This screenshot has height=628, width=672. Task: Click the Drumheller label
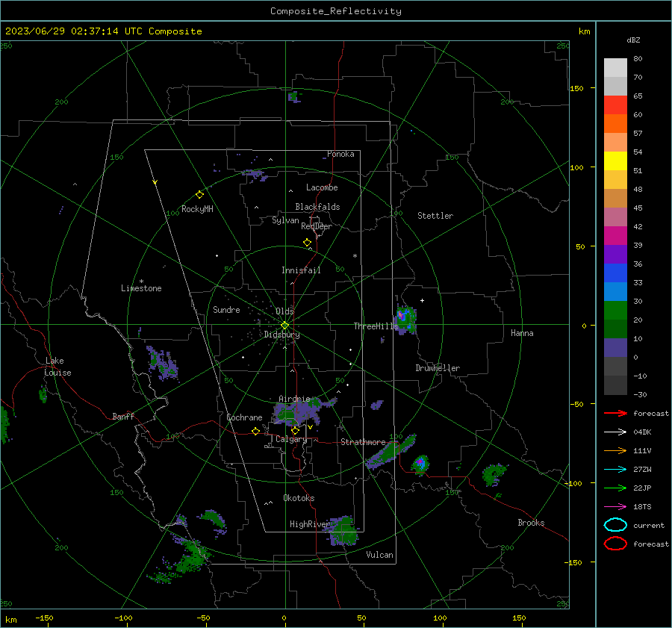click(438, 368)
